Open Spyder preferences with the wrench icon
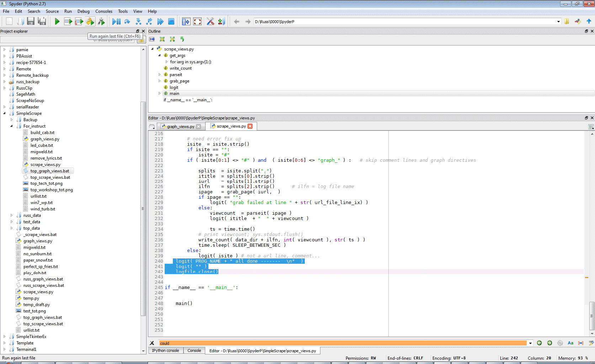 (x=211, y=21)
